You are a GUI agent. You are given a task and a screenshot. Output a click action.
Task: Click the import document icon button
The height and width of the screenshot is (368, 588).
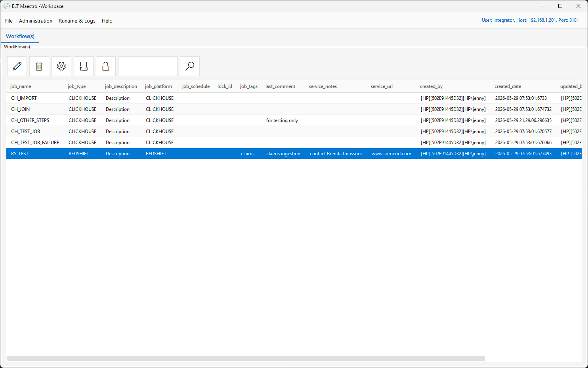84,66
